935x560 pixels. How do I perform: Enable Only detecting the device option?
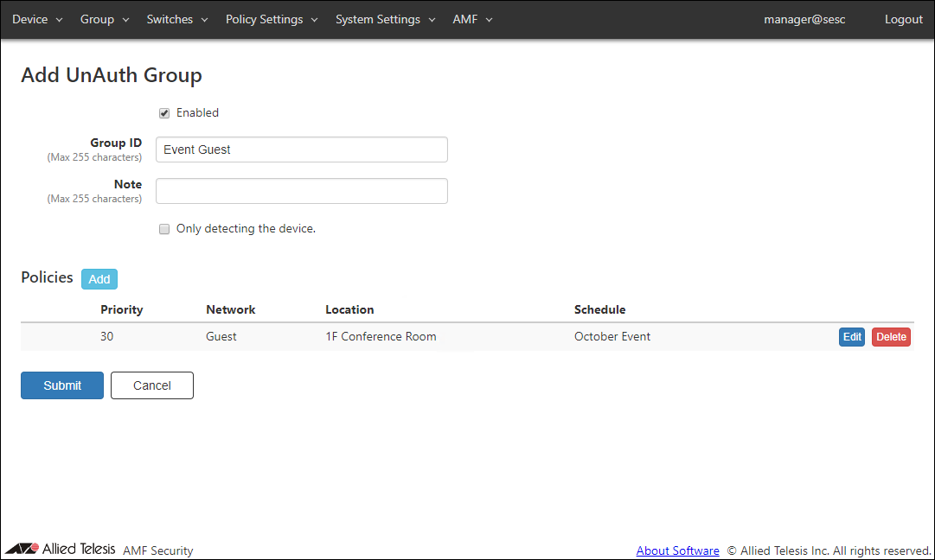164,230
